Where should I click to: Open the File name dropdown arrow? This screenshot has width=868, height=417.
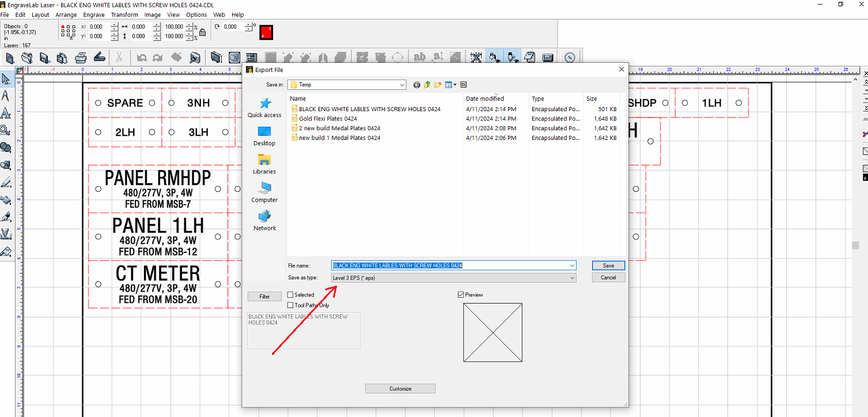(572, 266)
